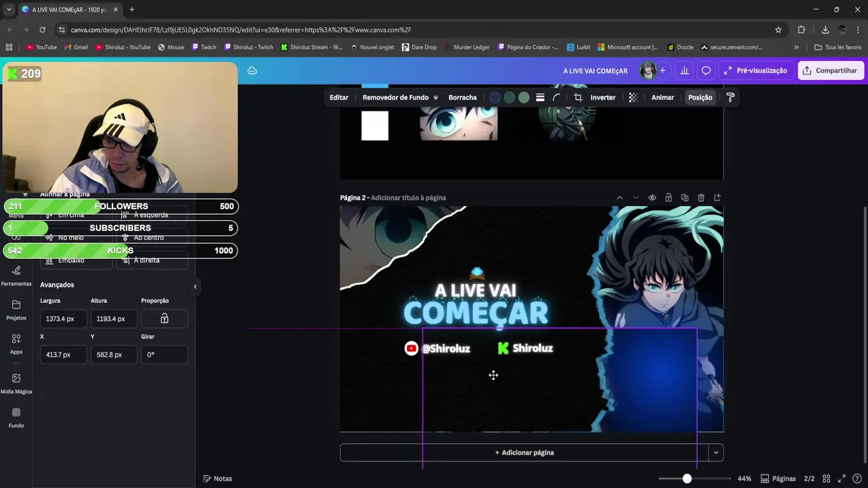Open the Adicionar página dropdown arrow
The image size is (868, 488).
pyautogui.click(x=715, y=453)
